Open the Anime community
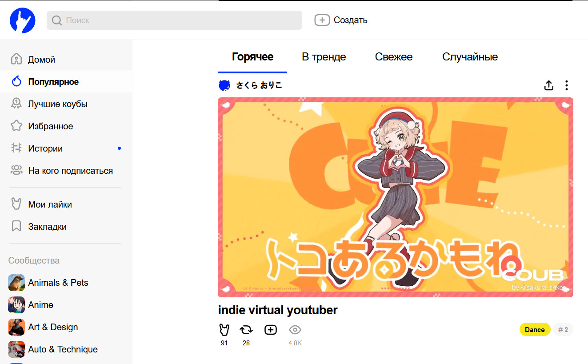This screenshot has height=364, width=588. pos(40,305)
